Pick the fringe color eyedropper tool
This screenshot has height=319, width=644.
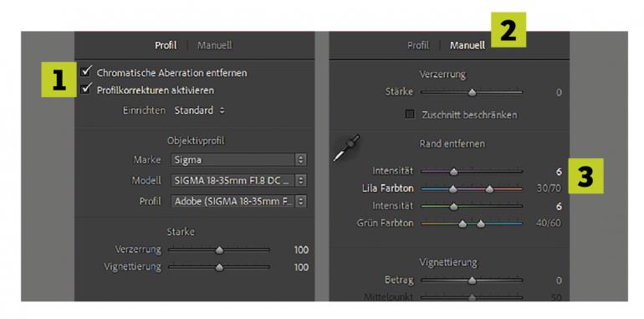tap(345, 148)
